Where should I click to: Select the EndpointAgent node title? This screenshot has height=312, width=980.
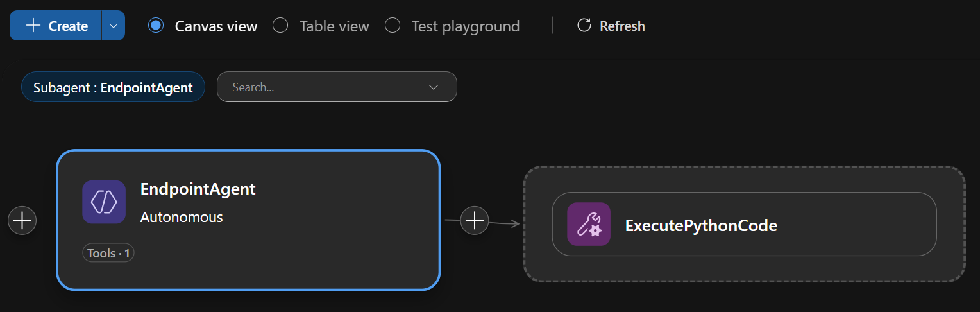pos(198,189)
